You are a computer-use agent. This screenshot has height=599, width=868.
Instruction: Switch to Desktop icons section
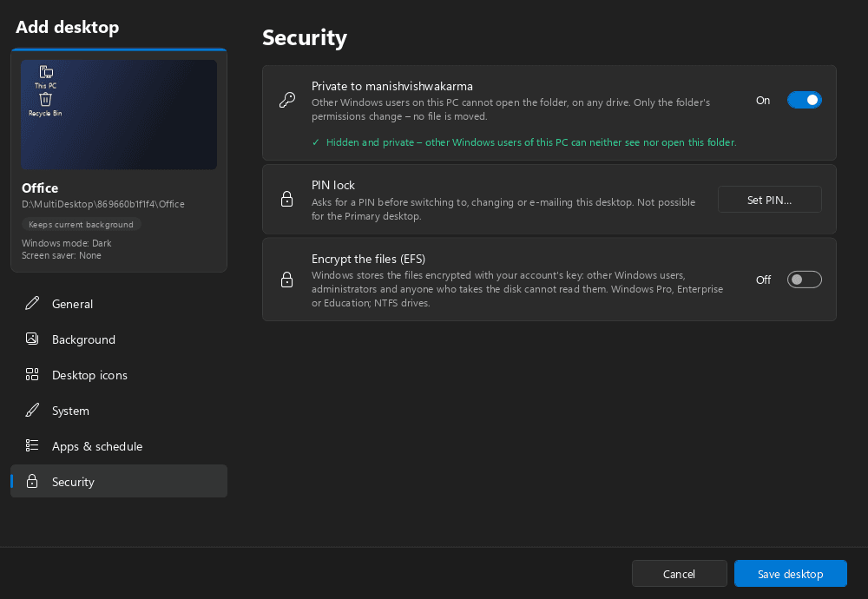click(118, 375)
